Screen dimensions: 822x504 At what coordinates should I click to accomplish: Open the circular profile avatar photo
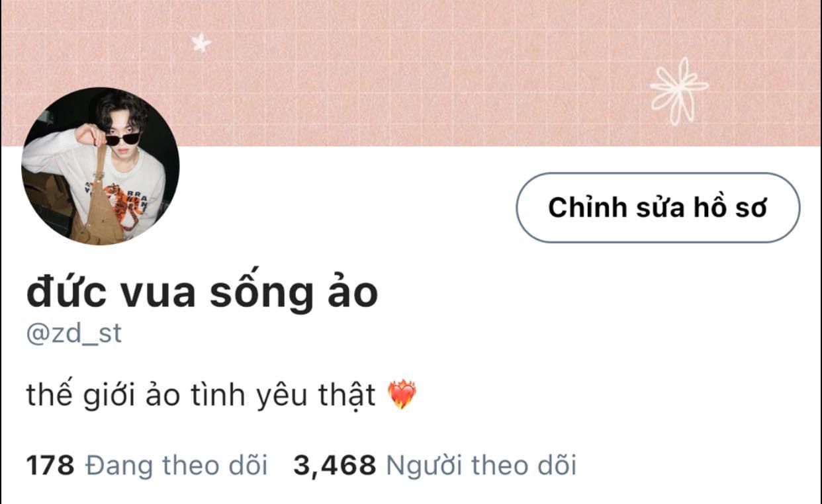point(101,166)
